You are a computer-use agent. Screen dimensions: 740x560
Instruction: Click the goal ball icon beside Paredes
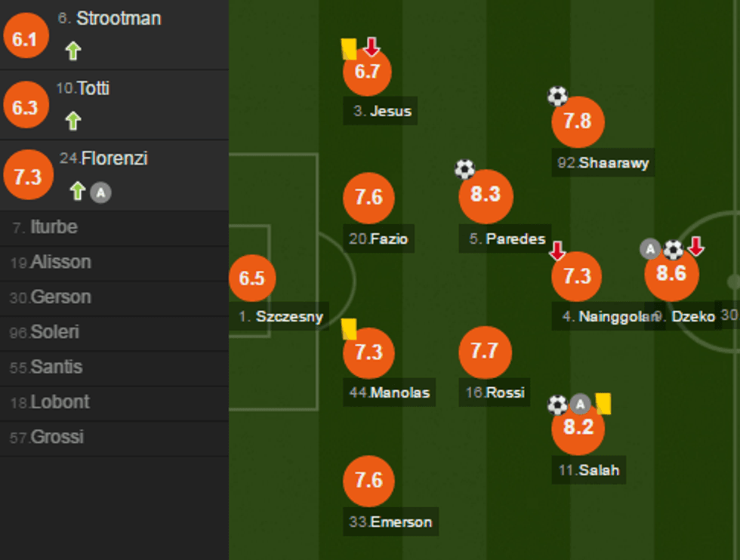464,169
